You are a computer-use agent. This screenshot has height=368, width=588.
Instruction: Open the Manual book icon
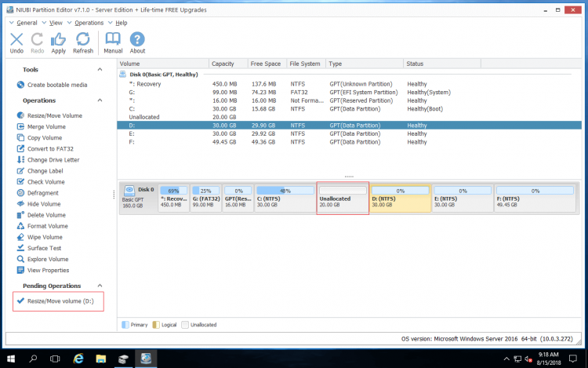pyautogui.click(x=113, y=39)
